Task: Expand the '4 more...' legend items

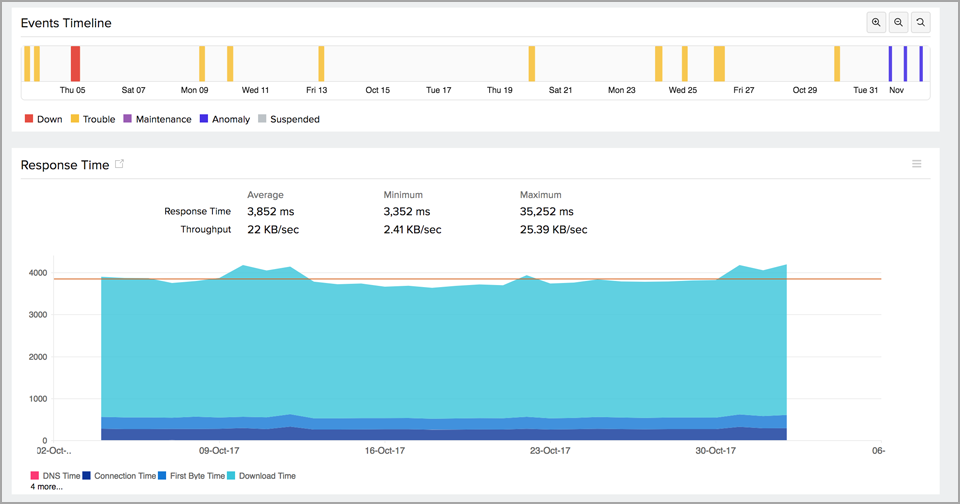Action: pyautogui.click(x=46, y=487)
